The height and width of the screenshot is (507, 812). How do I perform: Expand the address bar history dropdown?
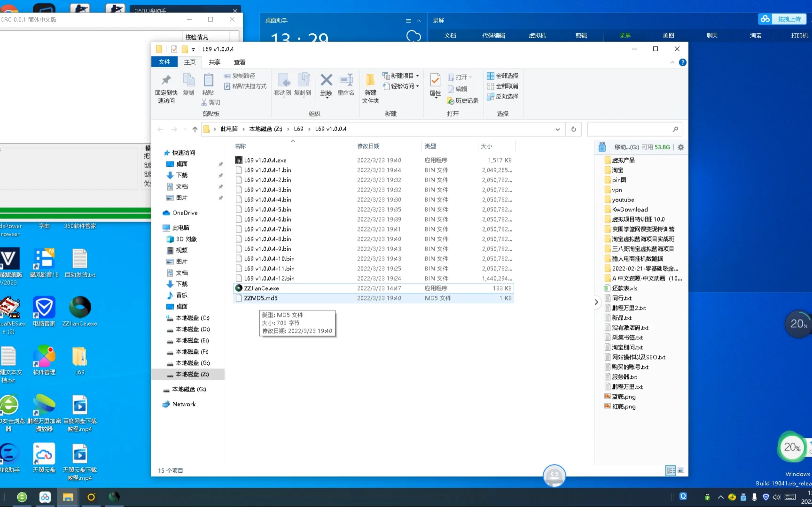pyautogui.click(x=557, y=129)
